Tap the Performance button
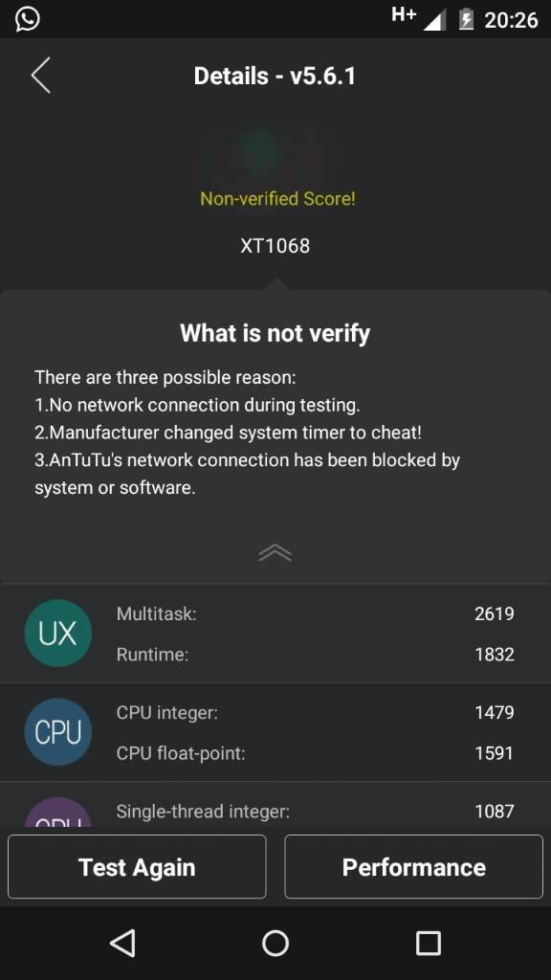The image size is (551, 980). point(414,867)
